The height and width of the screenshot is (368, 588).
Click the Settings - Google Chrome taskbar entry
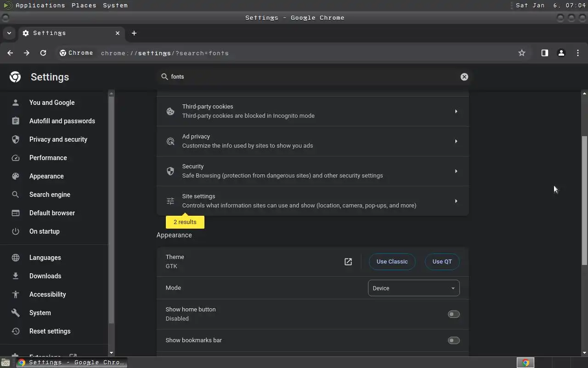pyautogui.click(x=72, y=362)
